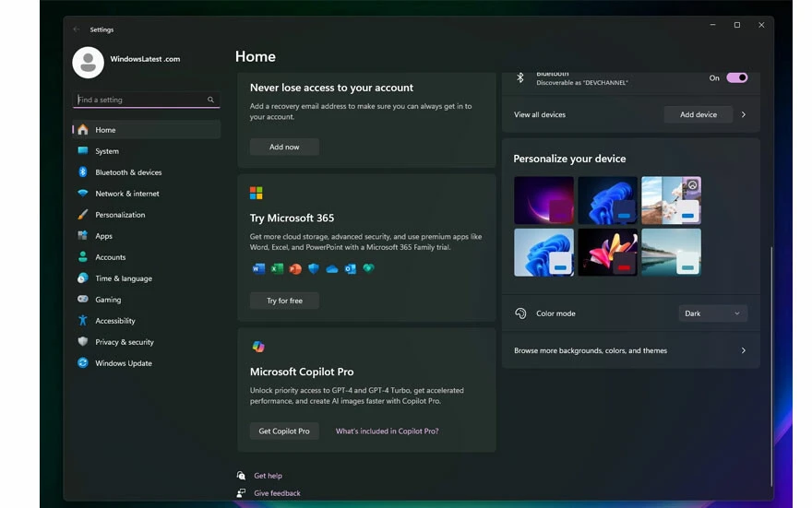Open the Privacy & security category
The image size is (812, 508).
pos(147,341)
